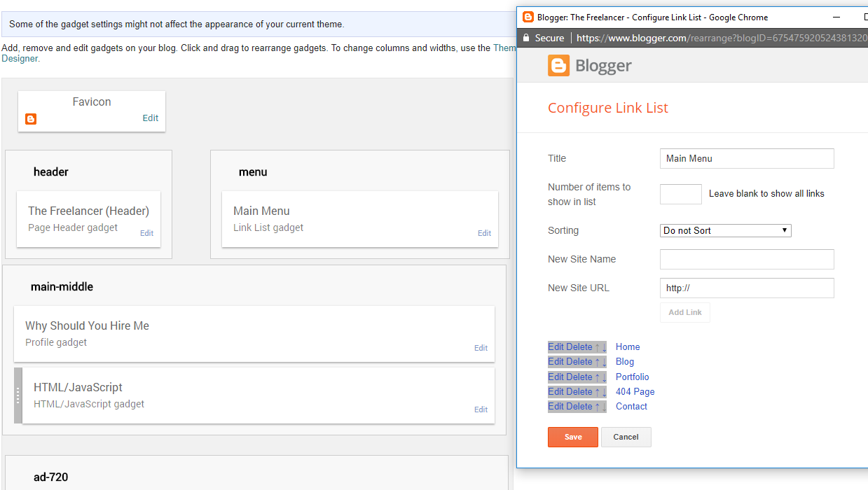Save the link list configuration
Image resolution: width=868 pixels, height=490 pixels.
[573, 437]
